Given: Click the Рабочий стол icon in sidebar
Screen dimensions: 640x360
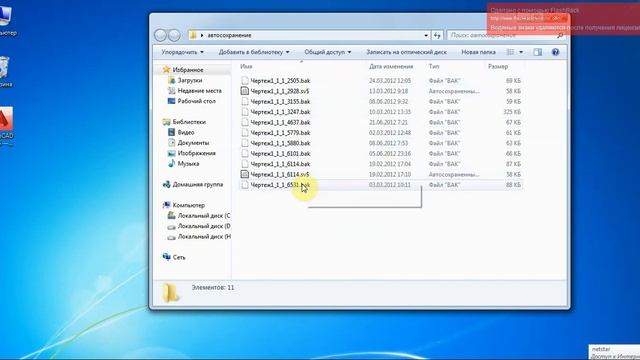Looking at the screenshot, I should coord(172,101).
